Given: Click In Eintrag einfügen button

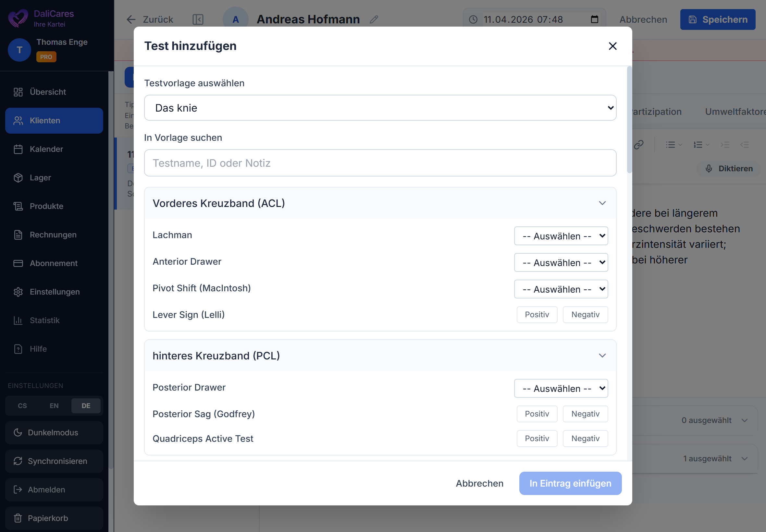Looking at the screenshot, I should 570,483.
